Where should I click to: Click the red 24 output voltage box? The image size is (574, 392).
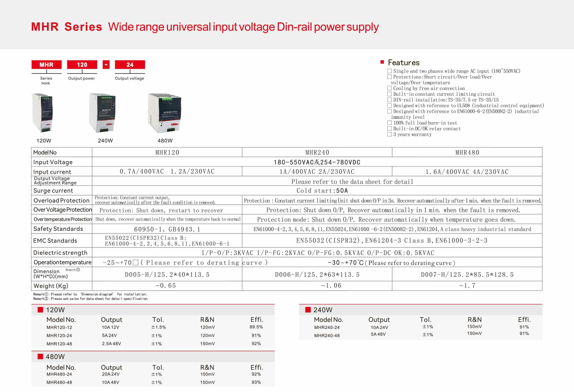[130, 65]
